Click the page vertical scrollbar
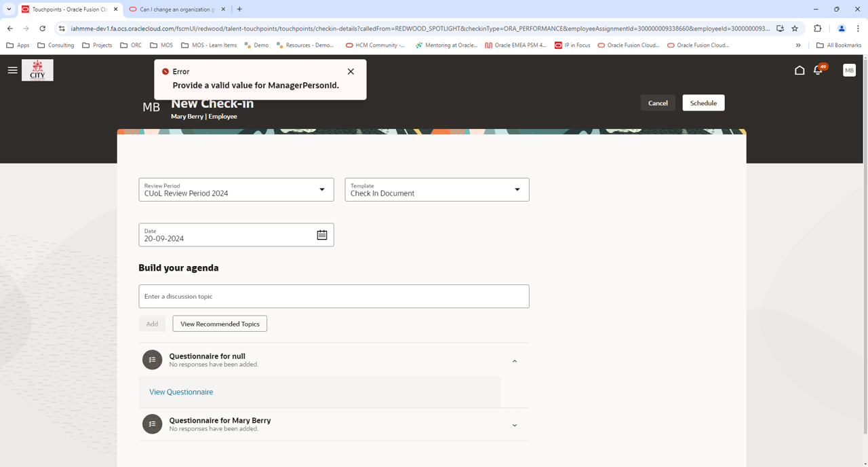868x467 pixels. (x=864, y=244)
